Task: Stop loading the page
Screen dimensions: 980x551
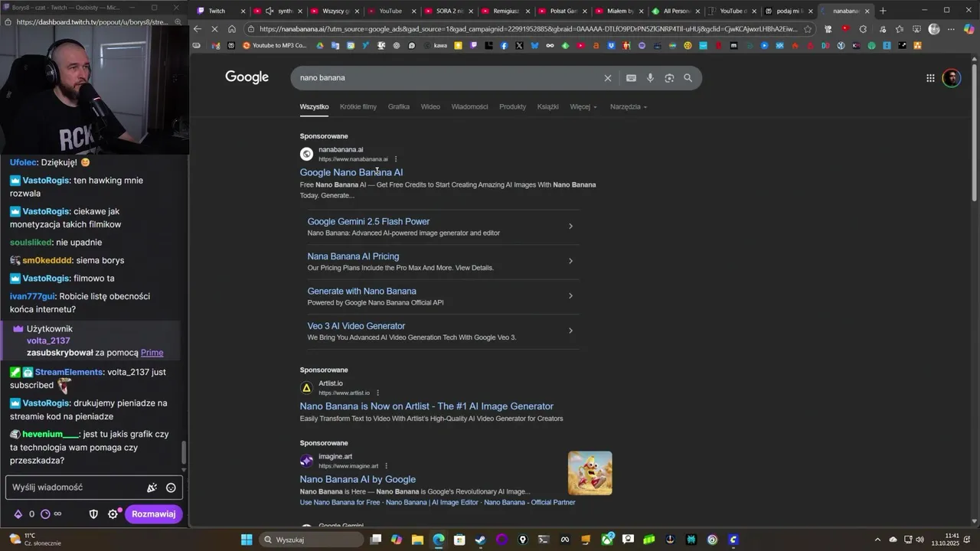Action: tap(215, 29)
